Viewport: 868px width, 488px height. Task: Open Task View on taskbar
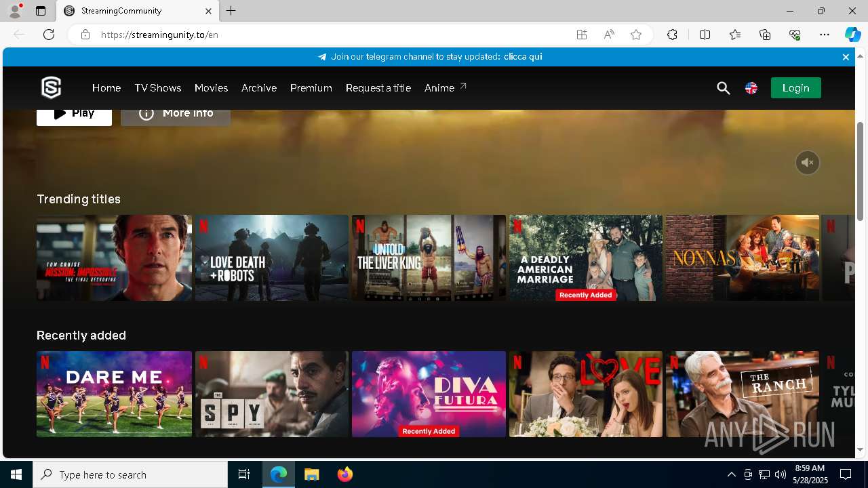click(x=244, y=474)
